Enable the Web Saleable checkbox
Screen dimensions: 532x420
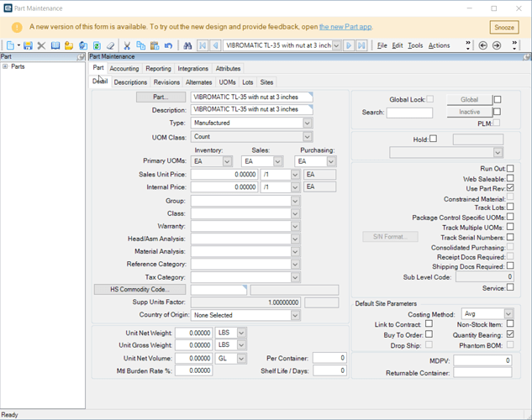[510, 178]
